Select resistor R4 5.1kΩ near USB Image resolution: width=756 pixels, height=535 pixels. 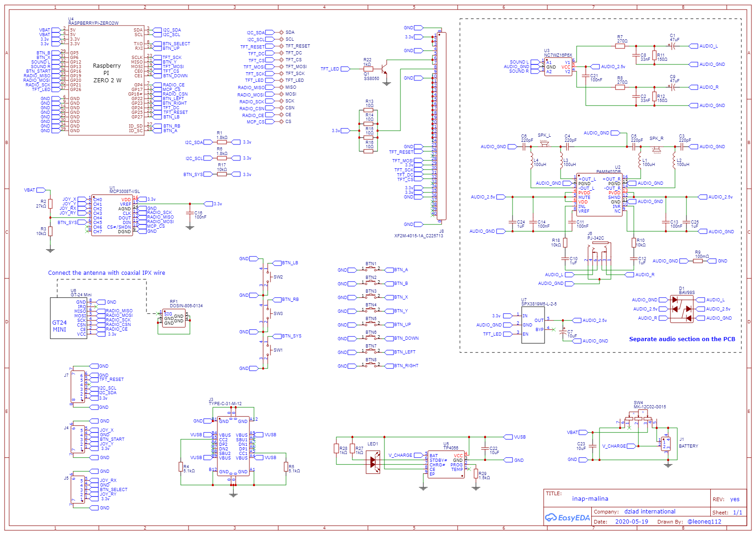point(181,466)
